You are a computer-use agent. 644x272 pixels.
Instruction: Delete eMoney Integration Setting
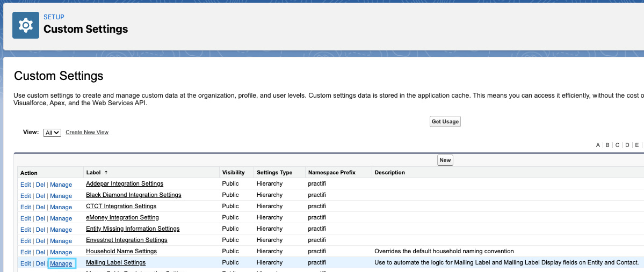[x=40, y=218]
